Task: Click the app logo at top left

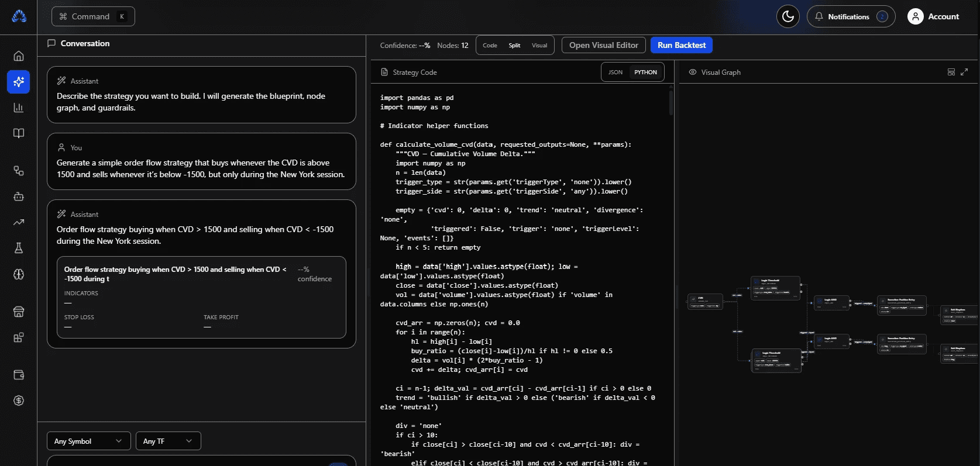Action: click(19, 16)
